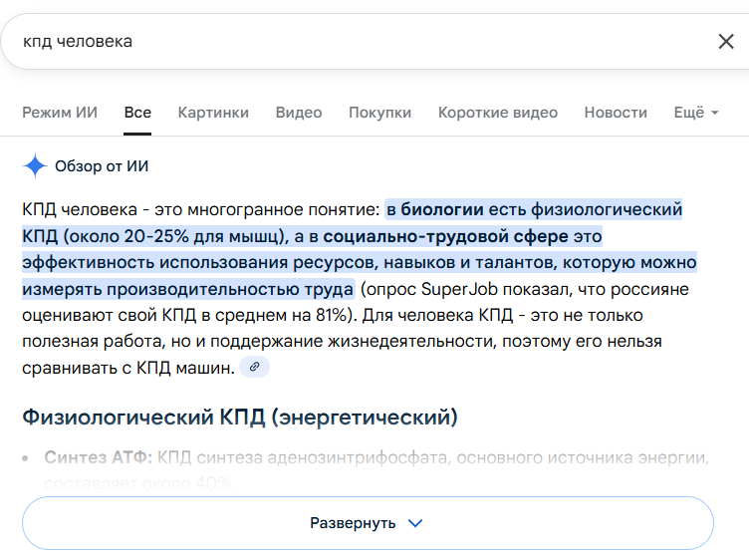Click the blue AI overview sparkle icon
The height and width of the screenshot is (560, 749).
pos(35,165)
